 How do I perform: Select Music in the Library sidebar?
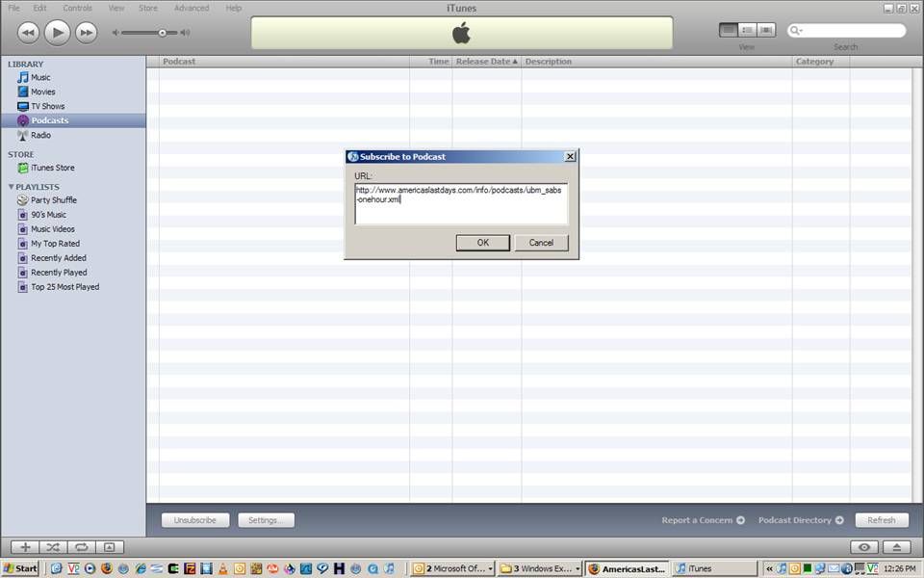point(73,77)
